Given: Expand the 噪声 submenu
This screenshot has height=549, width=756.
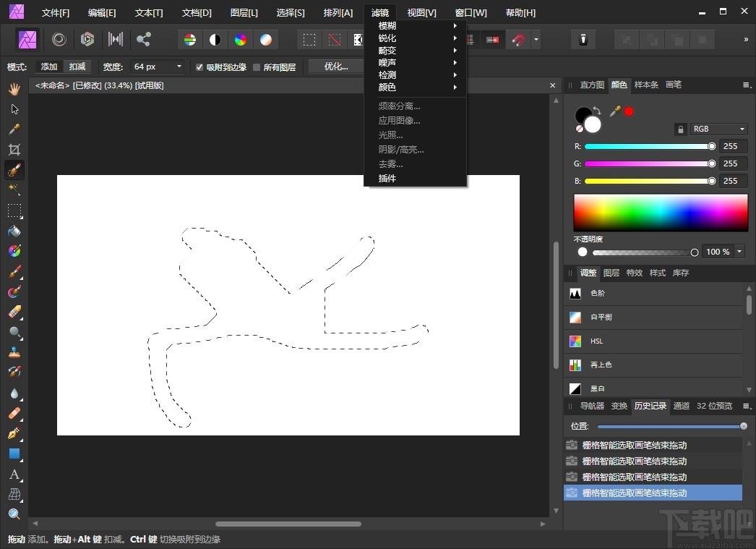Looking at the screenshot, I should [415, 63].
